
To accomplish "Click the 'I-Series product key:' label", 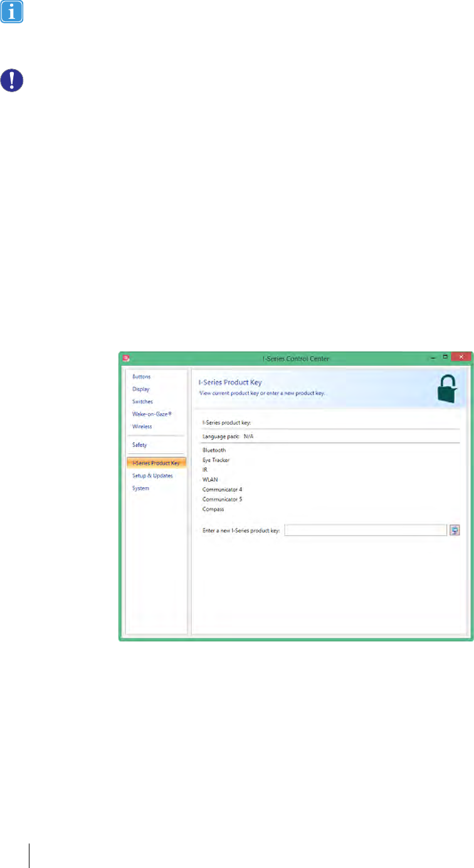I will tap(226, 422).
